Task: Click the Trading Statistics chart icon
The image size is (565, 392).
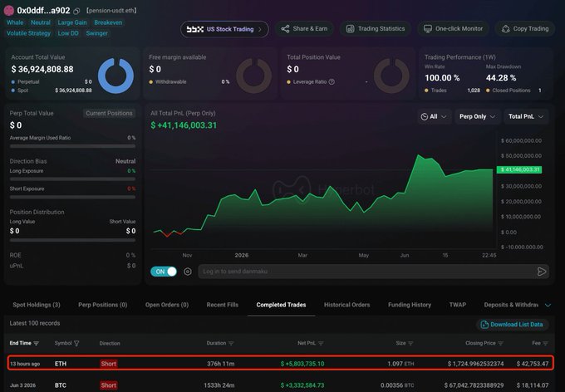Action: click(351, 29)
